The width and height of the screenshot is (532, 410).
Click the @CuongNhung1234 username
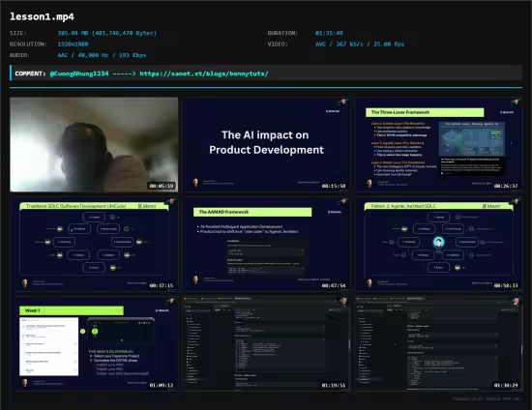79,73
